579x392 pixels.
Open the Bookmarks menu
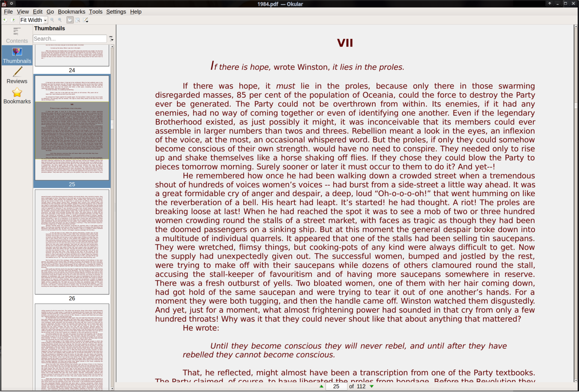pyautogui.click(x=72, y=12)
